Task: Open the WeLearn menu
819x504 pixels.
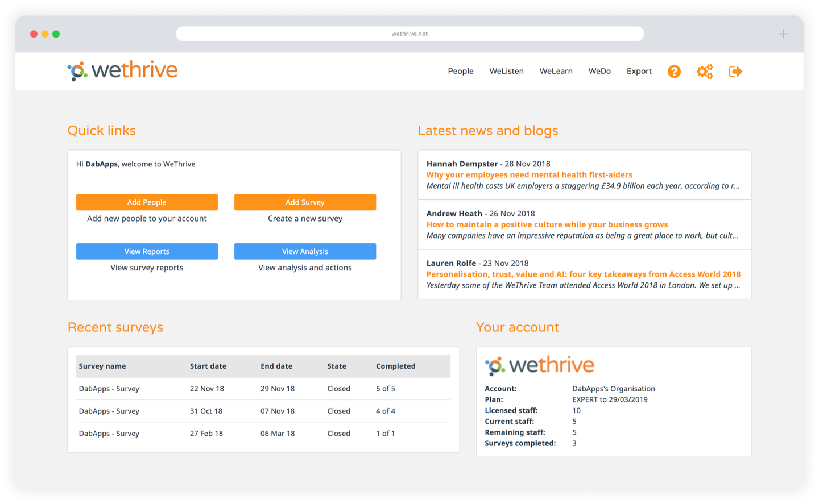Action: tap(556, 71)
